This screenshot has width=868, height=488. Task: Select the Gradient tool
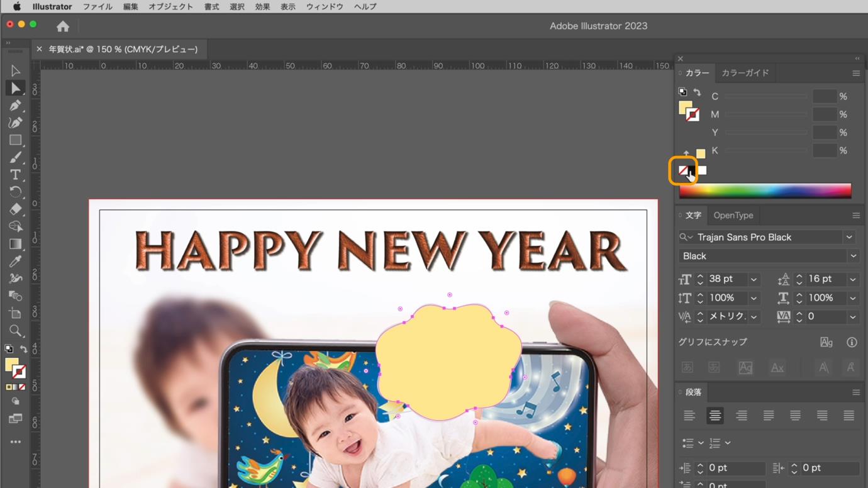16,244
